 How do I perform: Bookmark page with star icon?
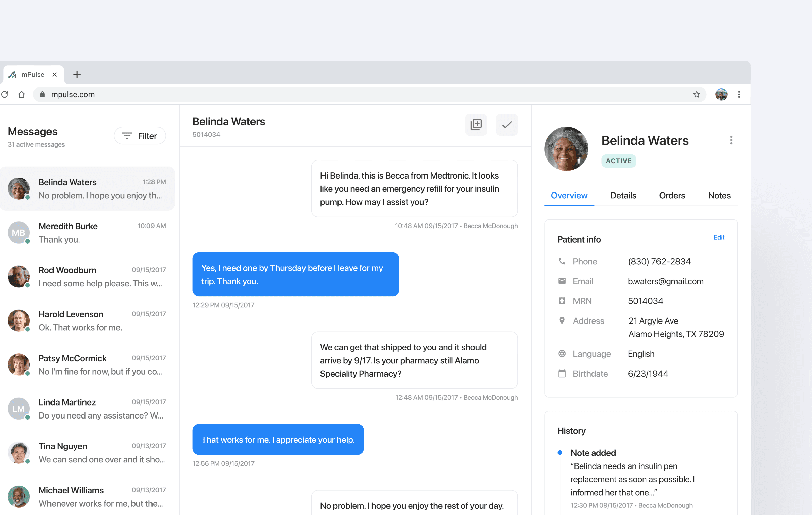click(696, 94)
